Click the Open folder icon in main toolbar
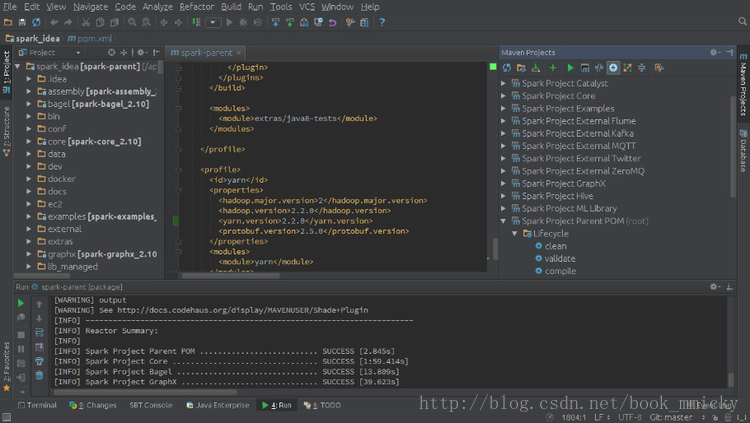Image resolution: width=750 pixels, height=423 pixels. click(x=8, y=22)
